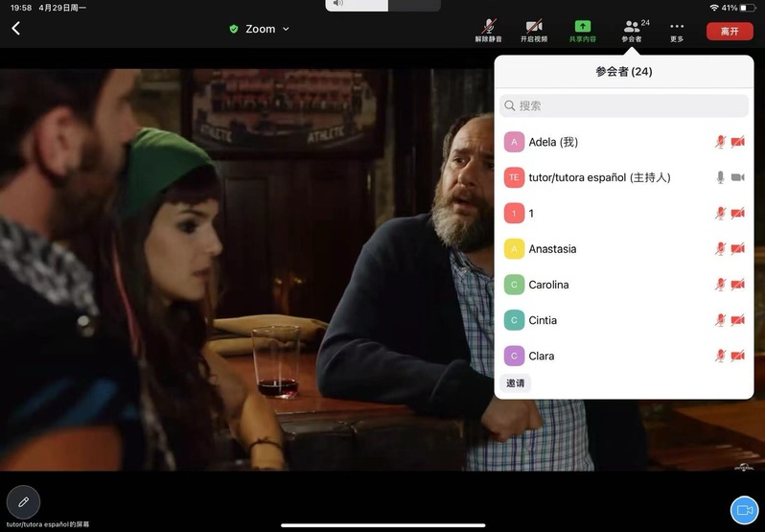Tap participant 1's muted microphone icon
The height and width of the screenshot is (532, 765).
(720, 213)
